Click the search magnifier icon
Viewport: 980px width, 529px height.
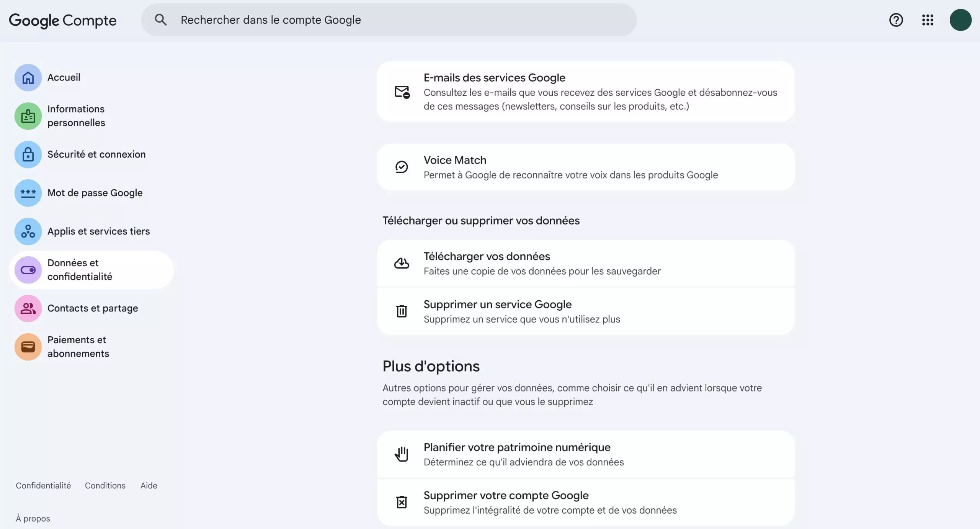pyautogui.click(x=160, y=20)
